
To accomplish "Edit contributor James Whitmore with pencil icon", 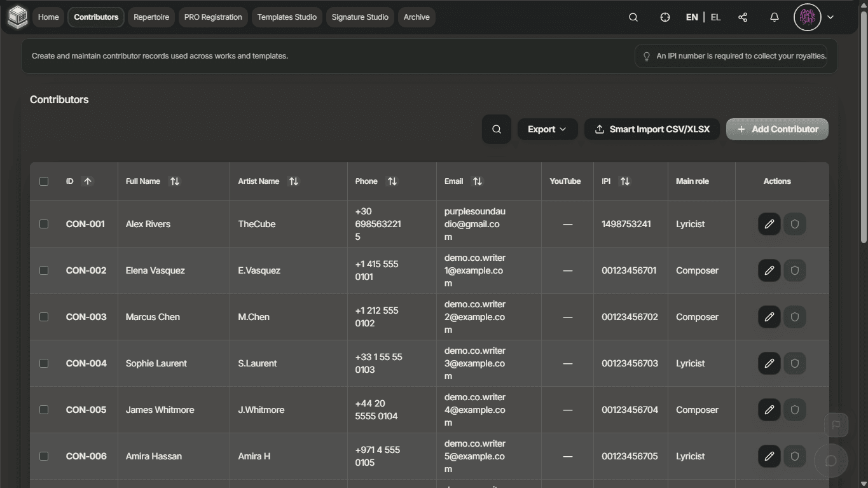I will (x=769, y=410).
